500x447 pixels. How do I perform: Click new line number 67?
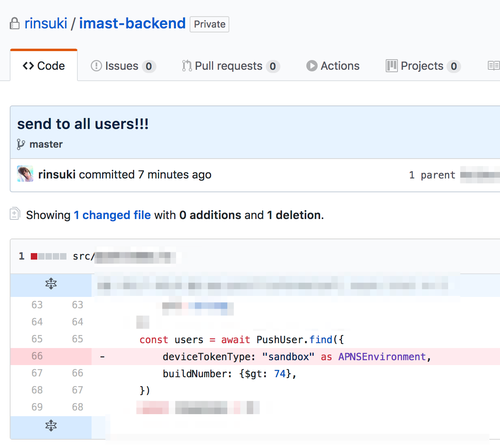coord(77,390)
